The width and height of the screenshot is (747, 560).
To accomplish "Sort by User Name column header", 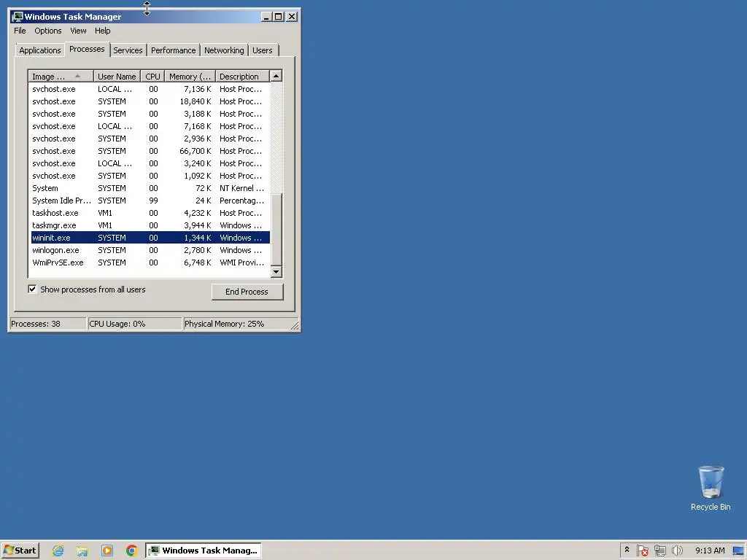I will [x=117, y=76].
